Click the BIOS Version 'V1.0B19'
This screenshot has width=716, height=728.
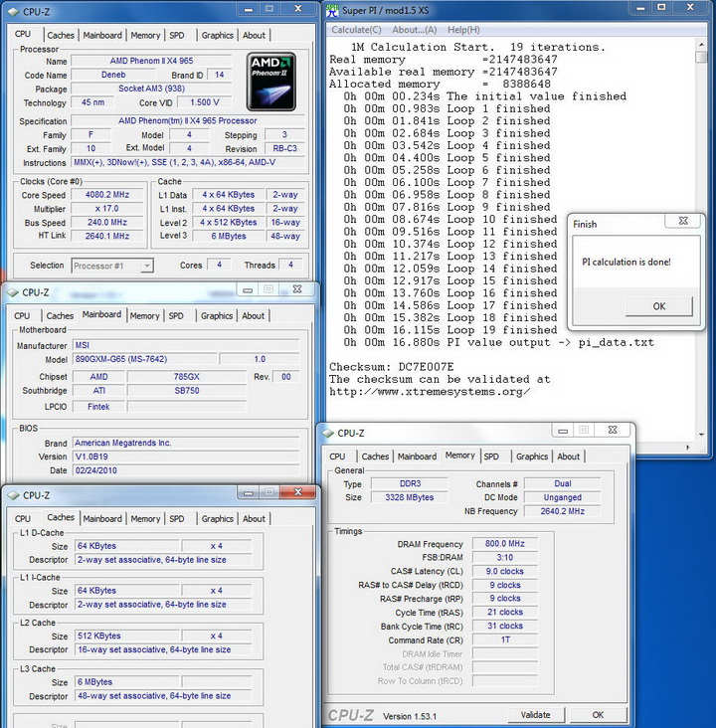coord(186,456)
